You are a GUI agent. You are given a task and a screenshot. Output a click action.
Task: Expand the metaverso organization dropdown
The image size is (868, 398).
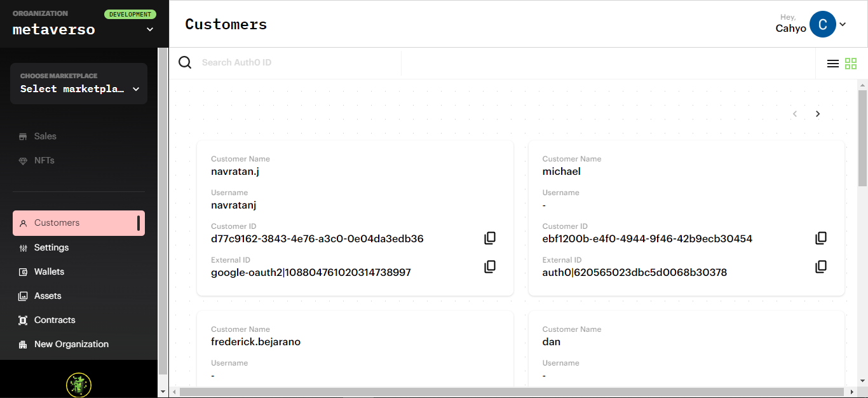click(150, 29)
